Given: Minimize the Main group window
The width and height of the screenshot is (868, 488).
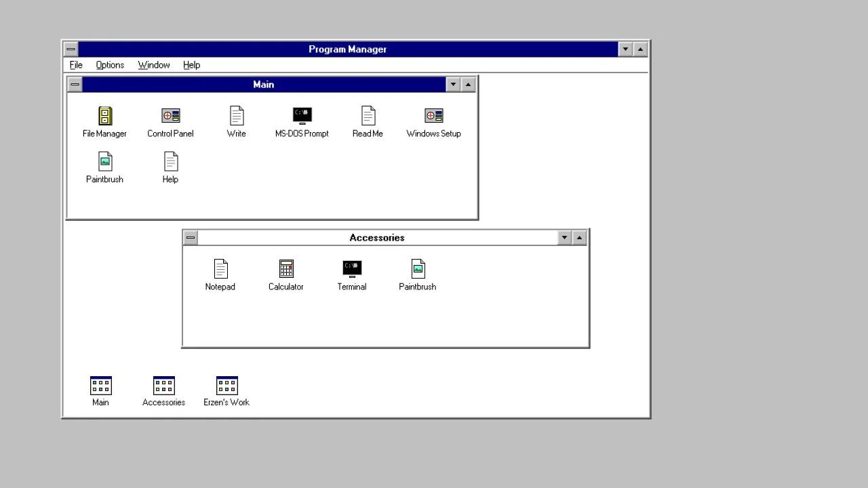Looking at the screenshot, I should coord(453,85).
